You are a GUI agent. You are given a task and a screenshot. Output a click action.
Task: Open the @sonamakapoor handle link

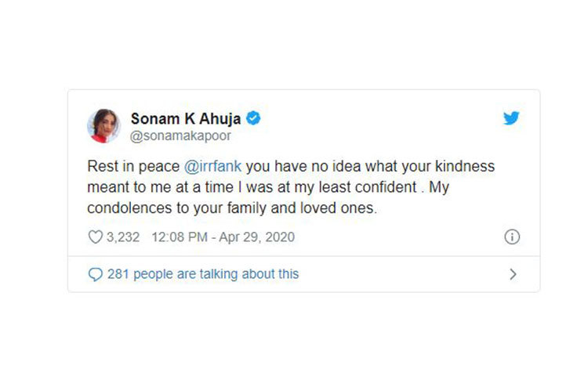click(x=180, y=136)
